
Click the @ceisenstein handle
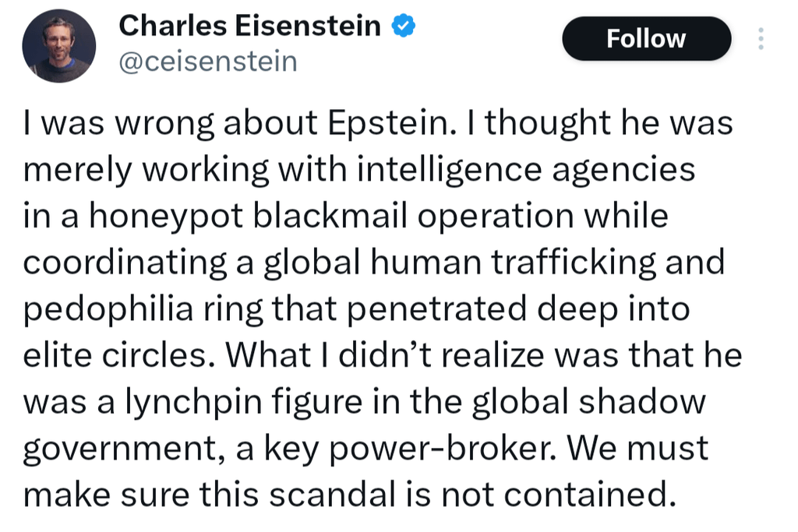208,62
